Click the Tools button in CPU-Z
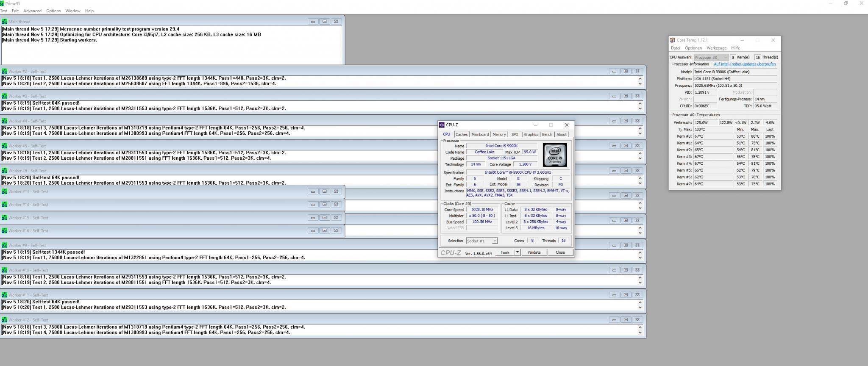This screenshot has height=366, width=868. [x=505, y=252]
